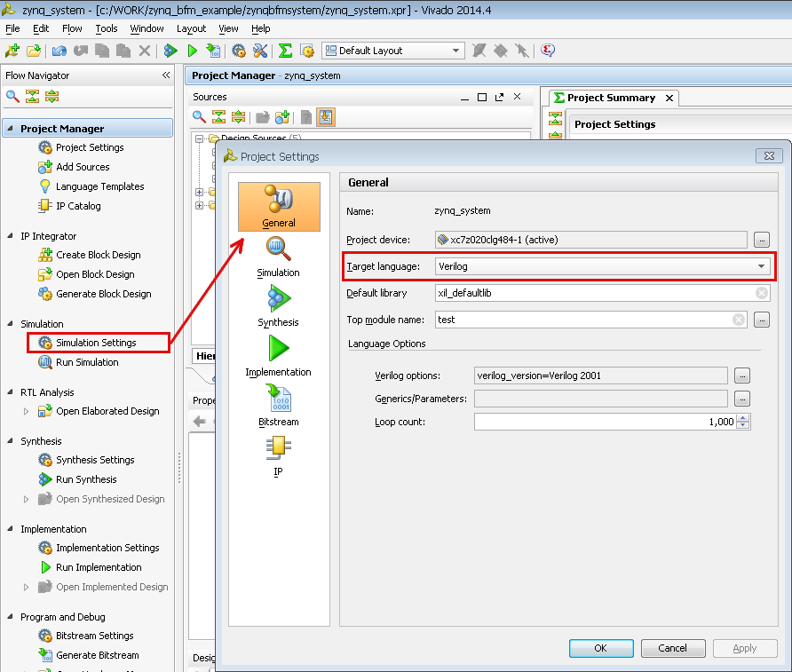Screen dimensions: 792x672
Task: Click the quick help toolbar icon
Action: 548,51
